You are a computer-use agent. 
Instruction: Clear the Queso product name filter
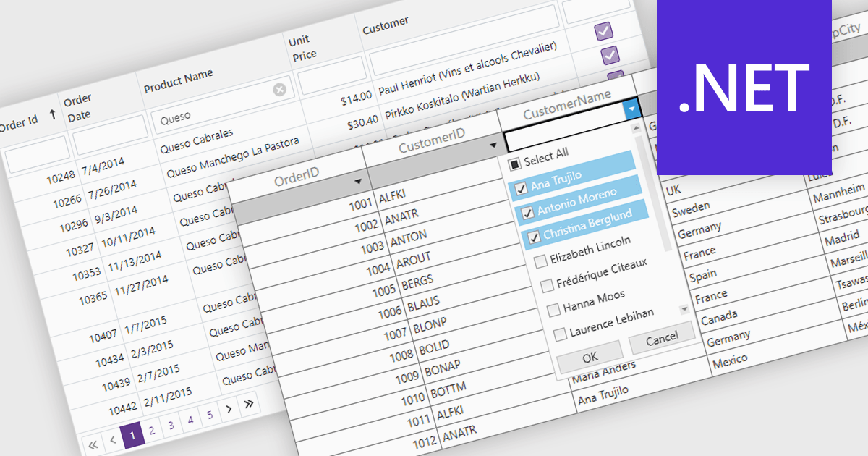[x=279, y=90]
